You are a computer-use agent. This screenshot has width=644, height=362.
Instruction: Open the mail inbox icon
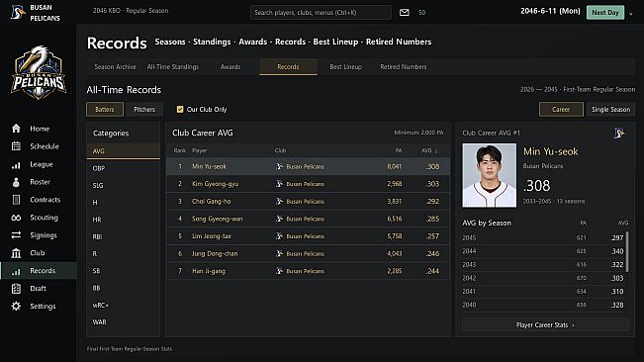[x=405, y=12]
